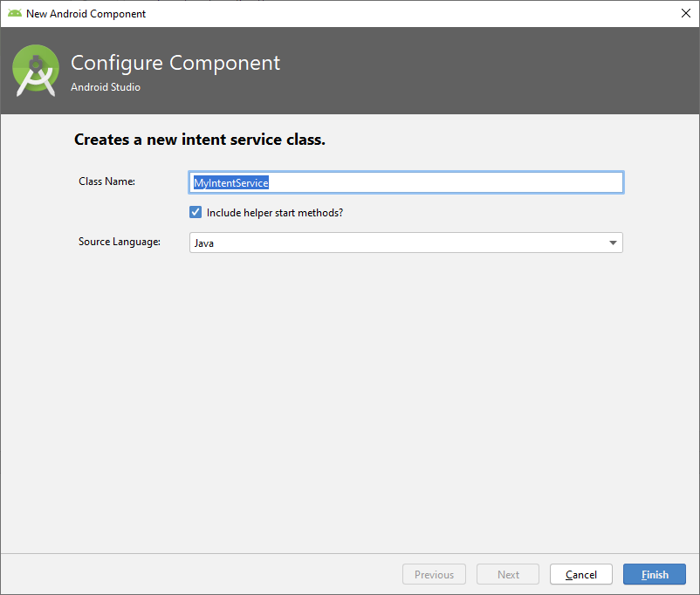700x595 pixels.
Task: Click the New Android Component window title
Action: point(86,14)
